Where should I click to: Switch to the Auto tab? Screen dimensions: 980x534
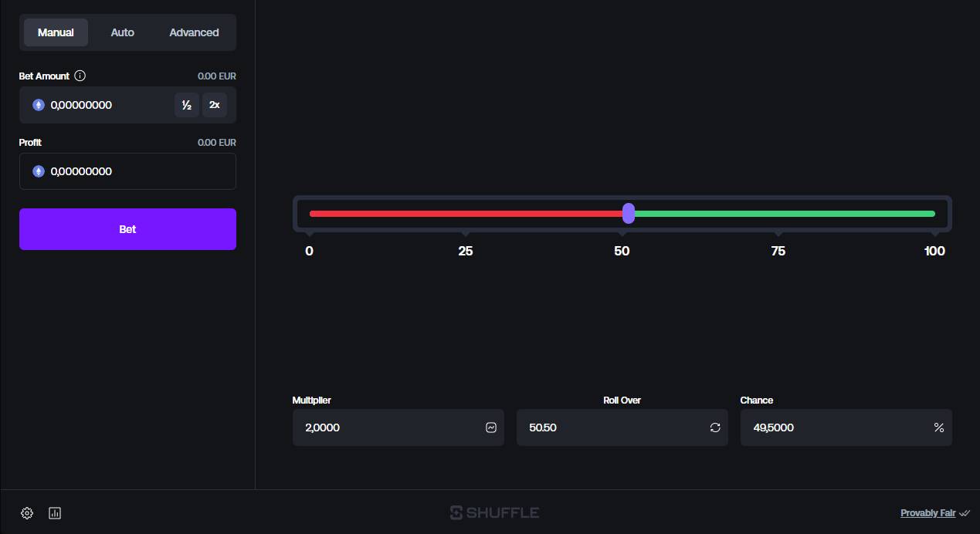coord(122,32)
